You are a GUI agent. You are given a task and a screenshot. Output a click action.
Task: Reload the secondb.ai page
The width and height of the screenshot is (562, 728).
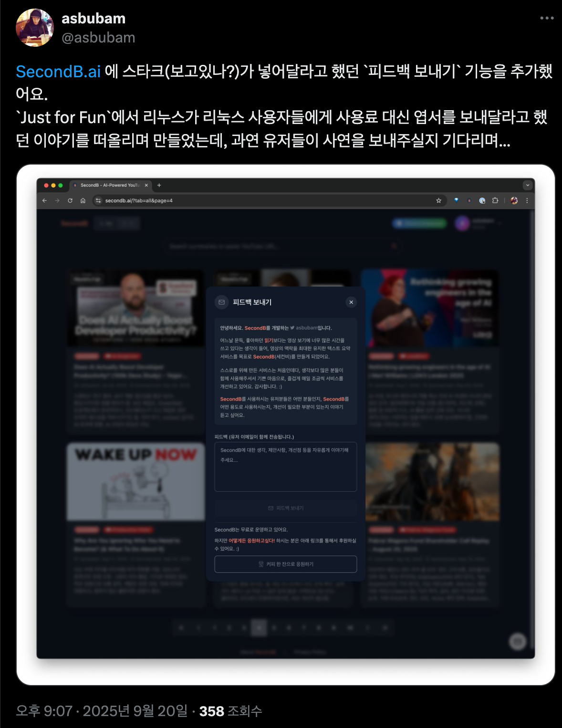[x=70, y=200]
